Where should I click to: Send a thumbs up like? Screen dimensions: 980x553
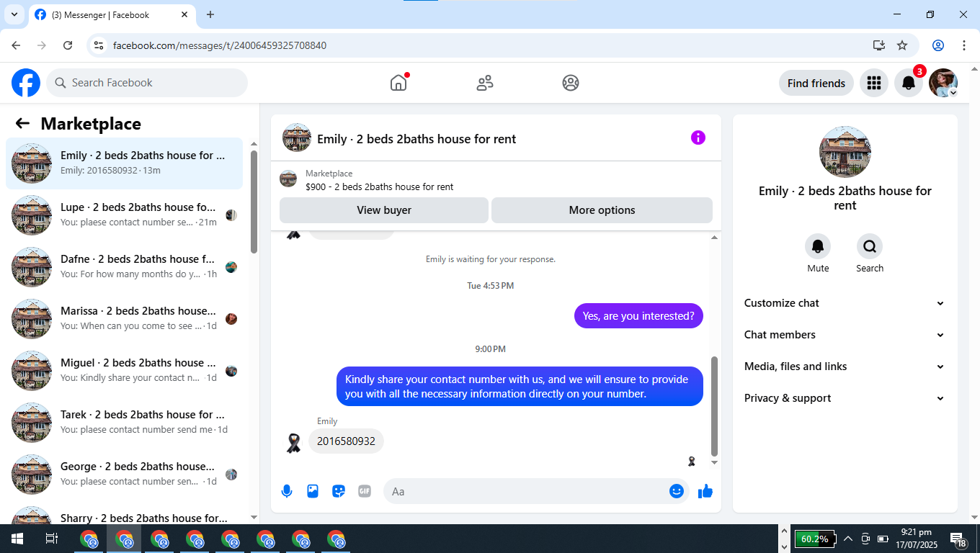(705, 491)
